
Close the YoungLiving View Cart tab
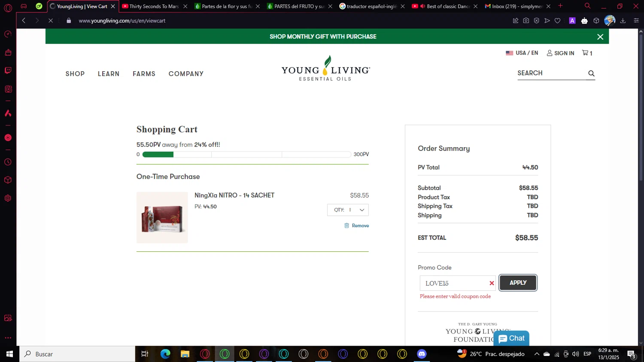click(x=113, y=6)
